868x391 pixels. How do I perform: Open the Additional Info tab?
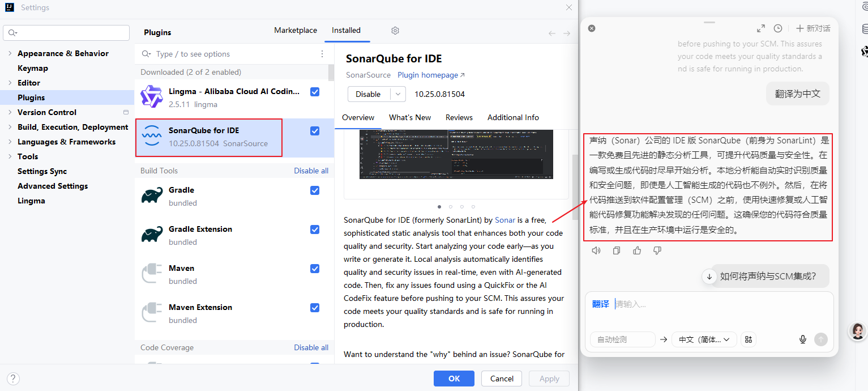click(x=513, y=117)
